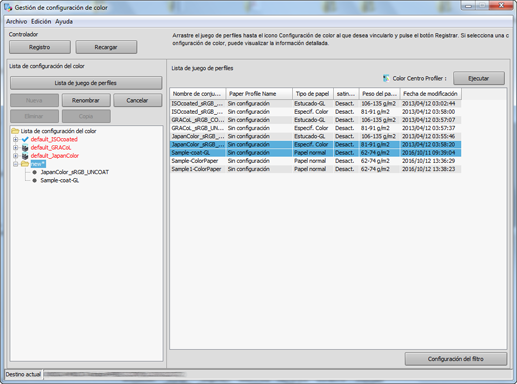The height and width of the screenshot is (384, 517).
Task: Select the Sample-ColorPaper profile row
Action: [x=316, y=161]
